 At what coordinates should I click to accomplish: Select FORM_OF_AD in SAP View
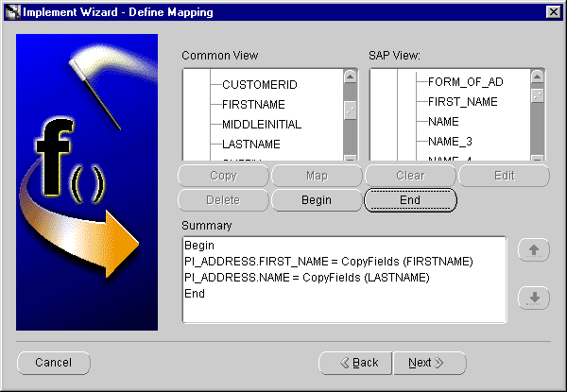tap(465, 82)
